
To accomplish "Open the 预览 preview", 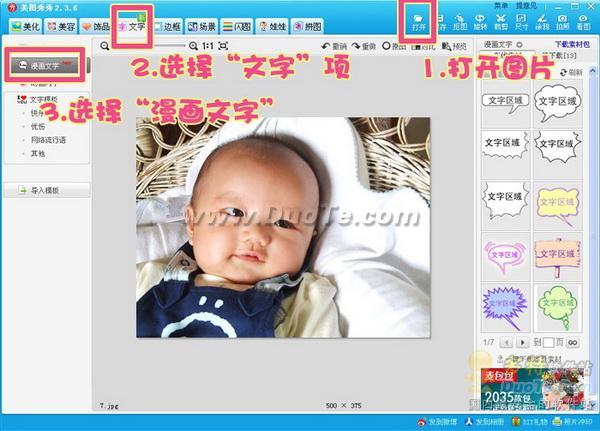I will 454,46.
